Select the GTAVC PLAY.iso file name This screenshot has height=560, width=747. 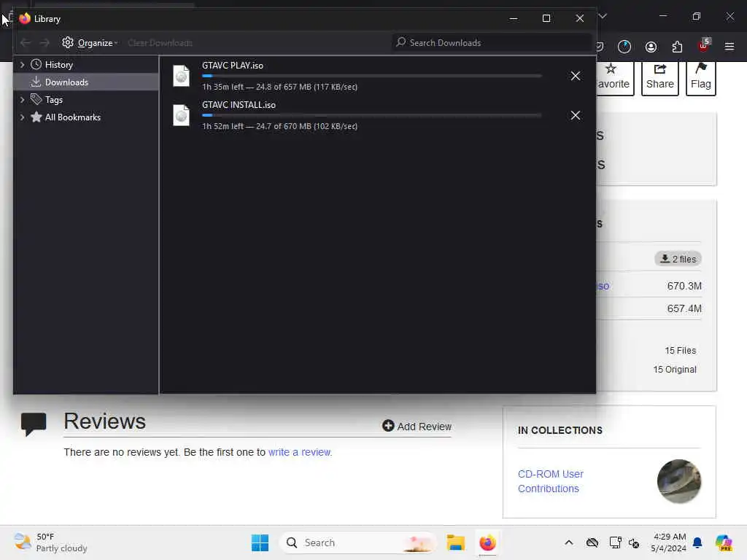(233, 66)
